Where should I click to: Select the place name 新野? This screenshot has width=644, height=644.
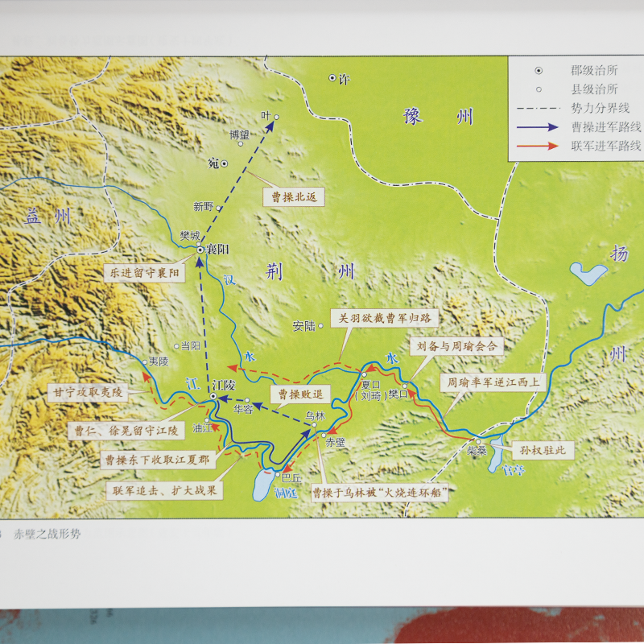point(204,206)
